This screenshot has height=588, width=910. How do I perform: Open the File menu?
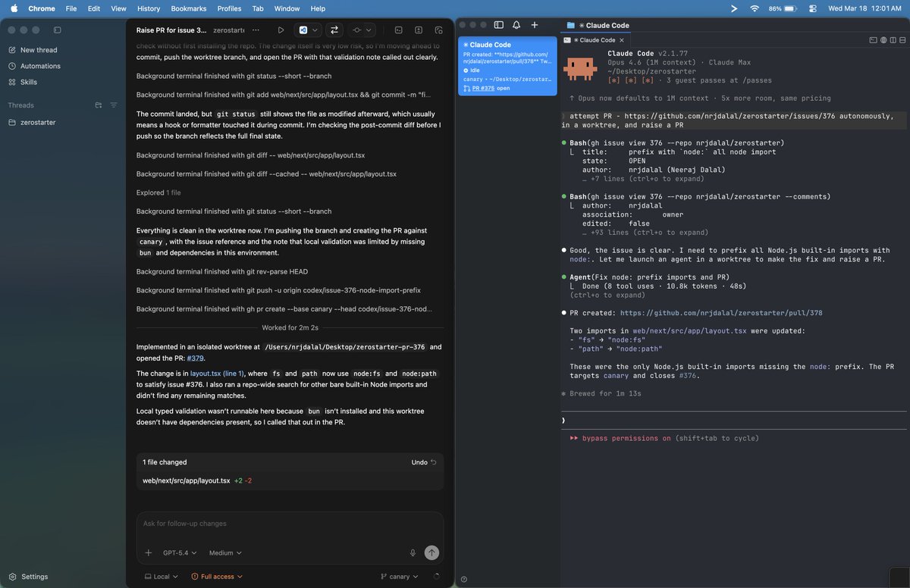click(71, 8)
